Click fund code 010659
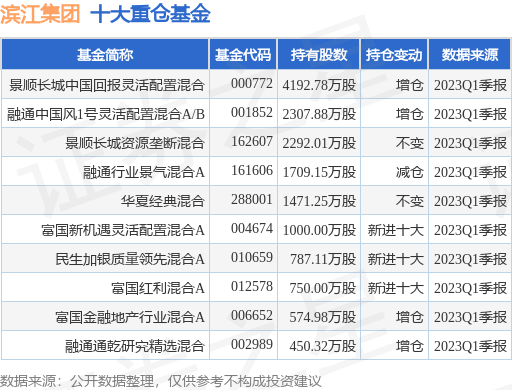 (x=252, y=258)
